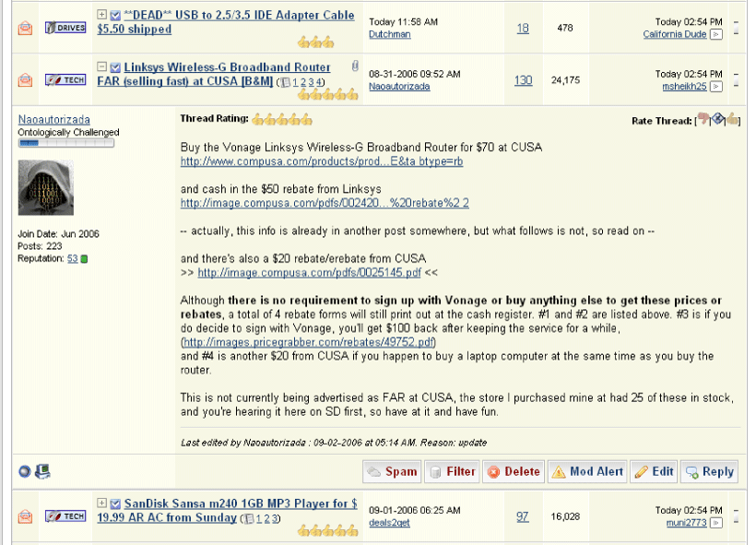Open page 3 of the Linksys thread
Screen dimensions: 756x545
pos(311,82)
